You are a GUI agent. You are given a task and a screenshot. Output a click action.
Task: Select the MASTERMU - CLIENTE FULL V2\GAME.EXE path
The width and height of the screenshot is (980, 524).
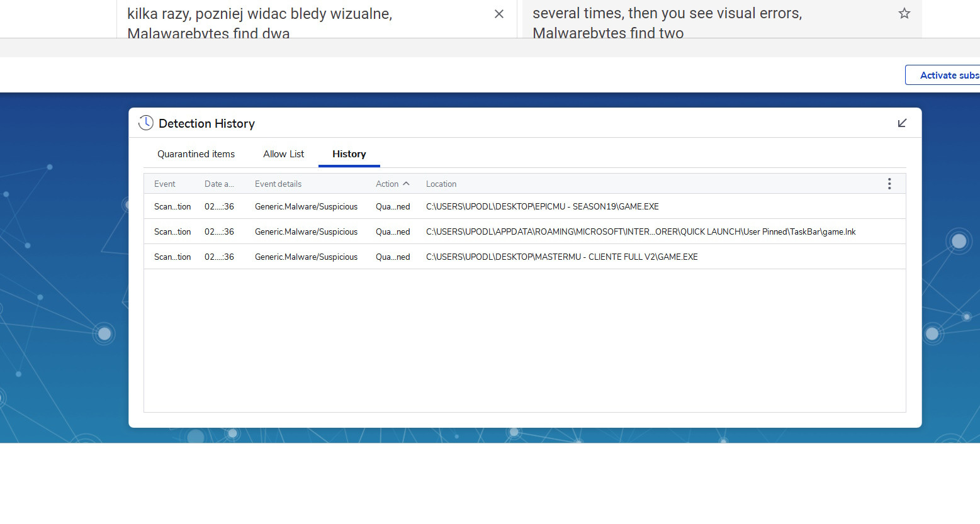[x=562, y=257]
